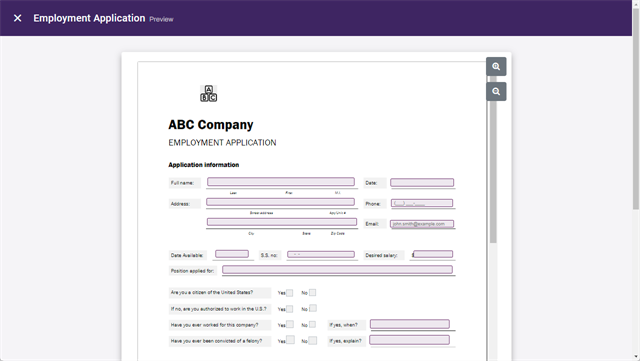Click the Phone number field
The width and height of the screenshot is (640, 361).
[422, 203]
